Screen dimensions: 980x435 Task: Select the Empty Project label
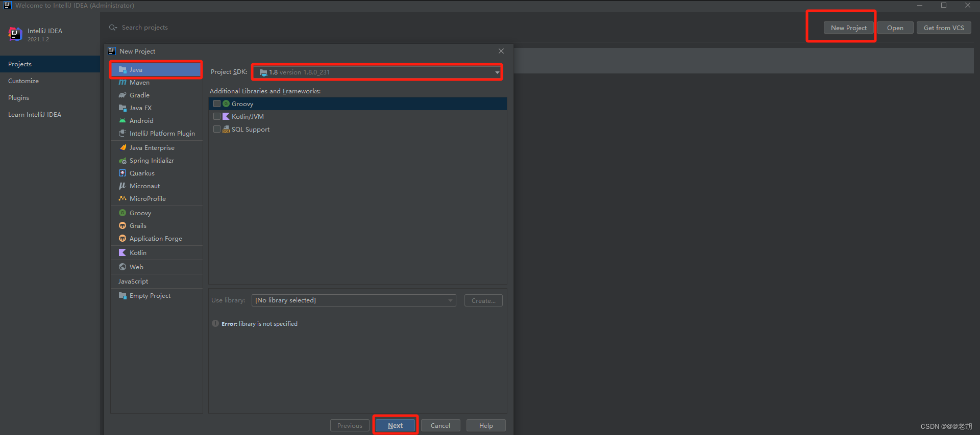coord(150,295)
